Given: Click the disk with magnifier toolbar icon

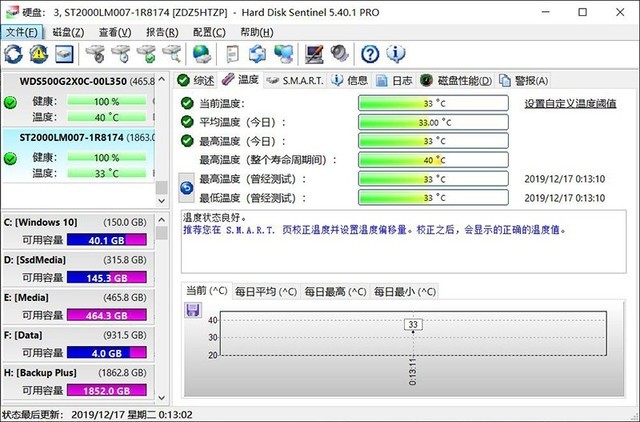Looking at the screenshot, I should pyautogui.click(x=171, y=53).
